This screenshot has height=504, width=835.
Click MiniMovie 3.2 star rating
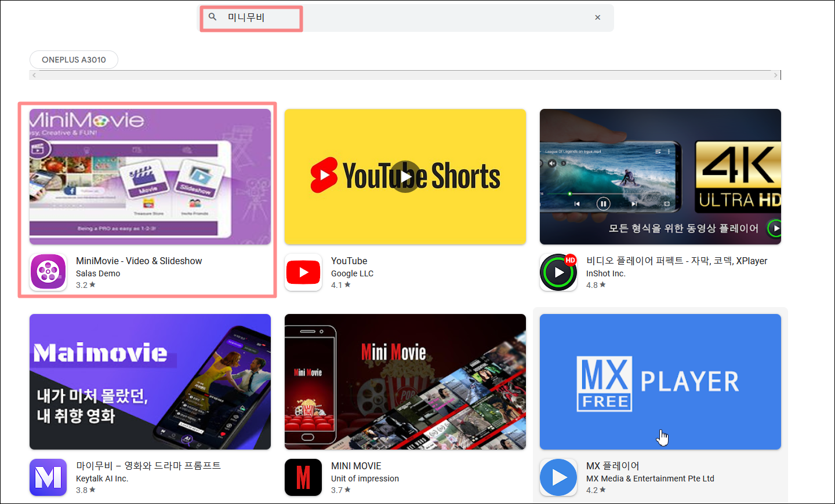tap(86, 285)
